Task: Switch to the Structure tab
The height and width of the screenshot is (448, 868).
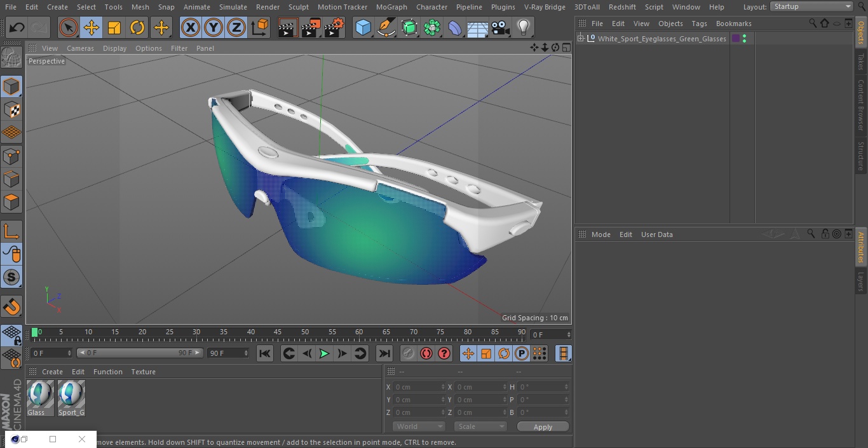Action: tap(861, 156)
